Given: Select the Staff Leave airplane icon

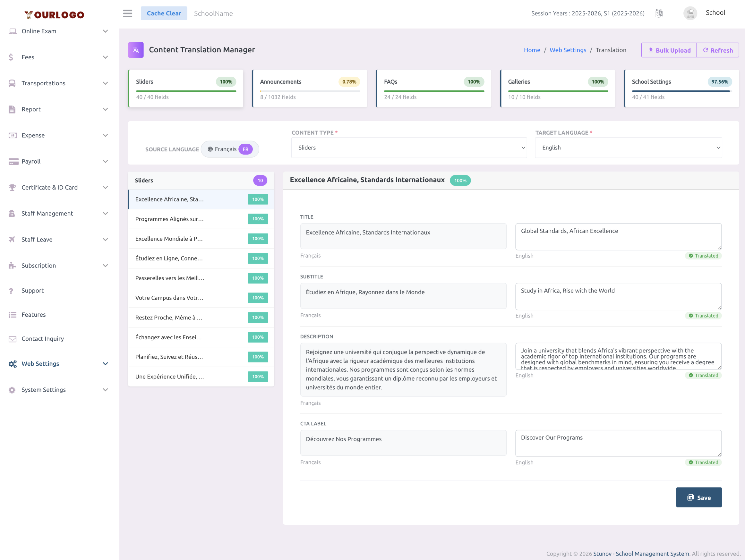Looking at the screenshot, I should 12,239.
